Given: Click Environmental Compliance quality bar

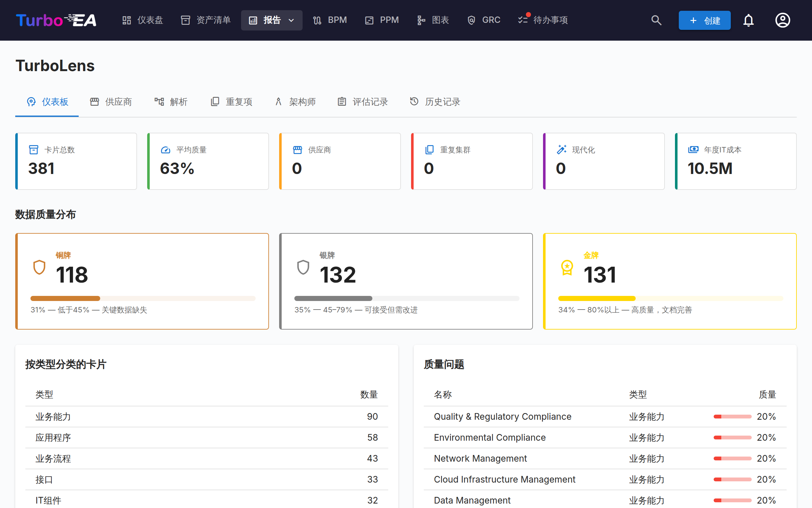Looking at the screenshot, I should pos(732,438).
